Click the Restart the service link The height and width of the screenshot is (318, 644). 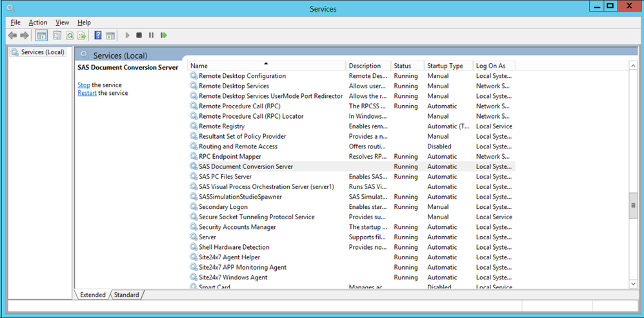coord(87,93)
